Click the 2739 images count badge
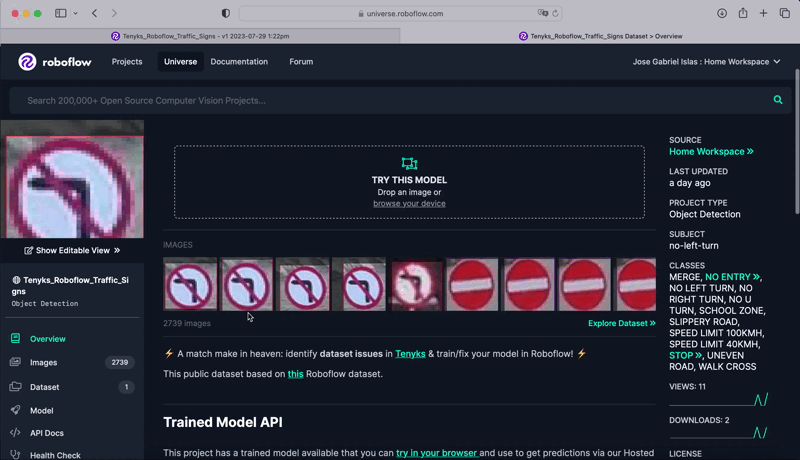 click(x=120, y=362)
